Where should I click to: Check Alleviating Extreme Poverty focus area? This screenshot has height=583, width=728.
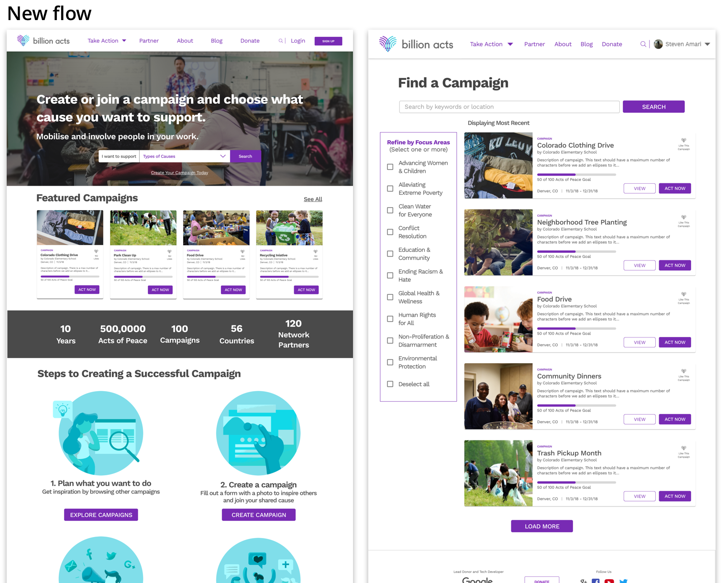coord(390,189)
